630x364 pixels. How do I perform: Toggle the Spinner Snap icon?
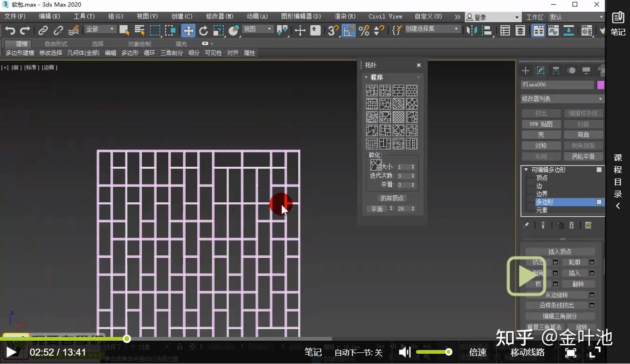click(379, 31)
